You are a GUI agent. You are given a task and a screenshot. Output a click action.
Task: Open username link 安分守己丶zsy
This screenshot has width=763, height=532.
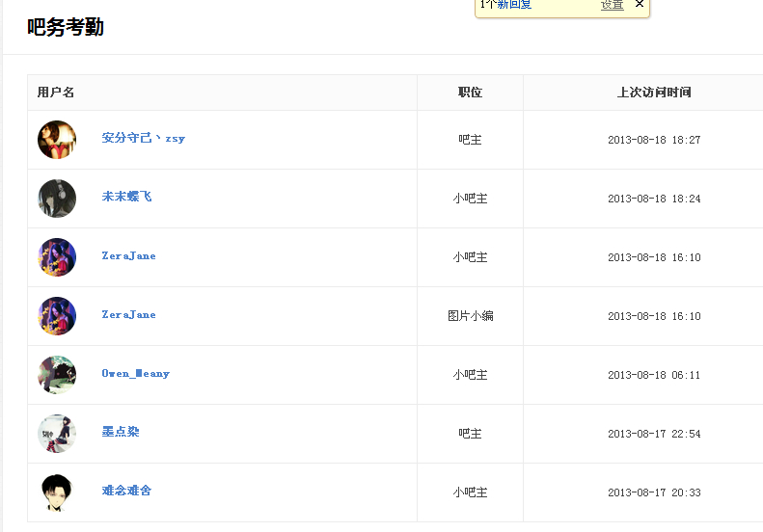click(144, 138)
